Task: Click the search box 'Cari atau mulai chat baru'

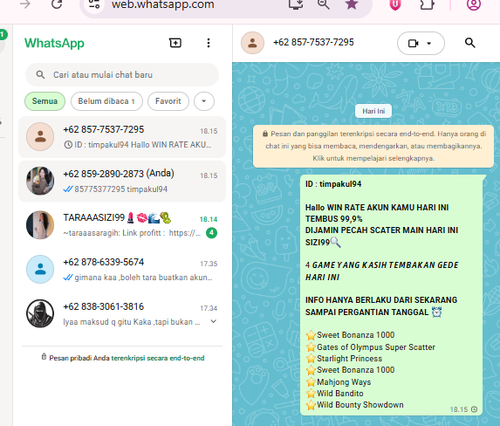Action: [x=122, y=75]
